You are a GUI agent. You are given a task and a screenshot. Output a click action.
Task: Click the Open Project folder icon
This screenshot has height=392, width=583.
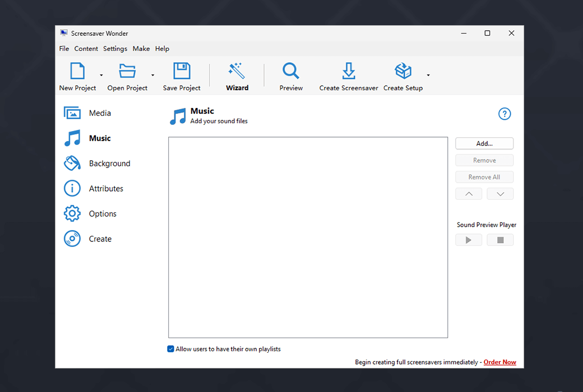(127, 71)
